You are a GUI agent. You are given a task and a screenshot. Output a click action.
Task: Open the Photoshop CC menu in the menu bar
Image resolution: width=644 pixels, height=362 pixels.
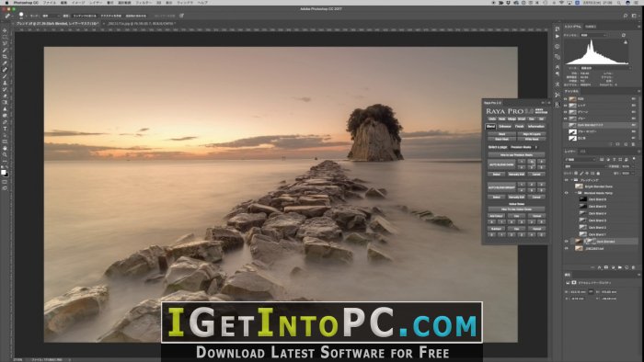pos(26,3)
